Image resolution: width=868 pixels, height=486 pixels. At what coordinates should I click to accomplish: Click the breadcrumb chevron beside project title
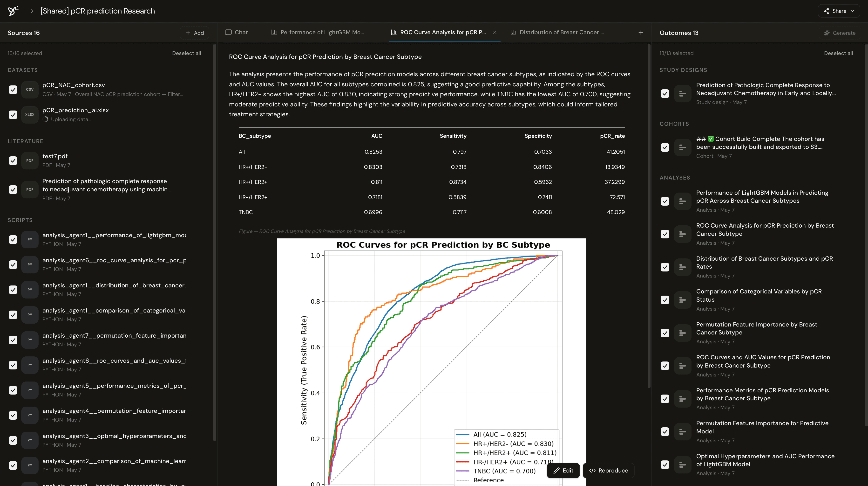pos(32,11)
